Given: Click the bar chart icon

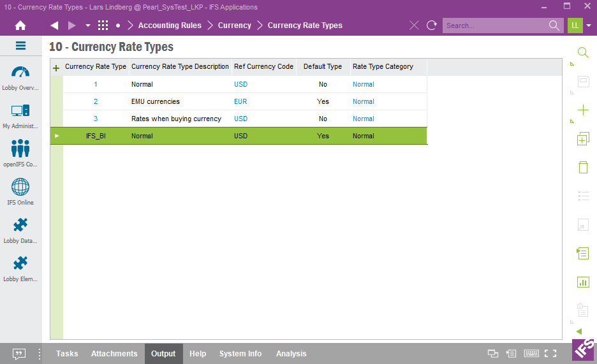Looking at the screenshot, I should pos(583,282).
